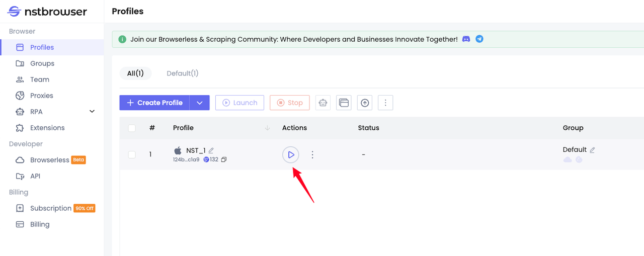The height and width of the screenshot is (256, 644).
Task: Open the Create Profile dropdown arrow
Action: point(200,103)
